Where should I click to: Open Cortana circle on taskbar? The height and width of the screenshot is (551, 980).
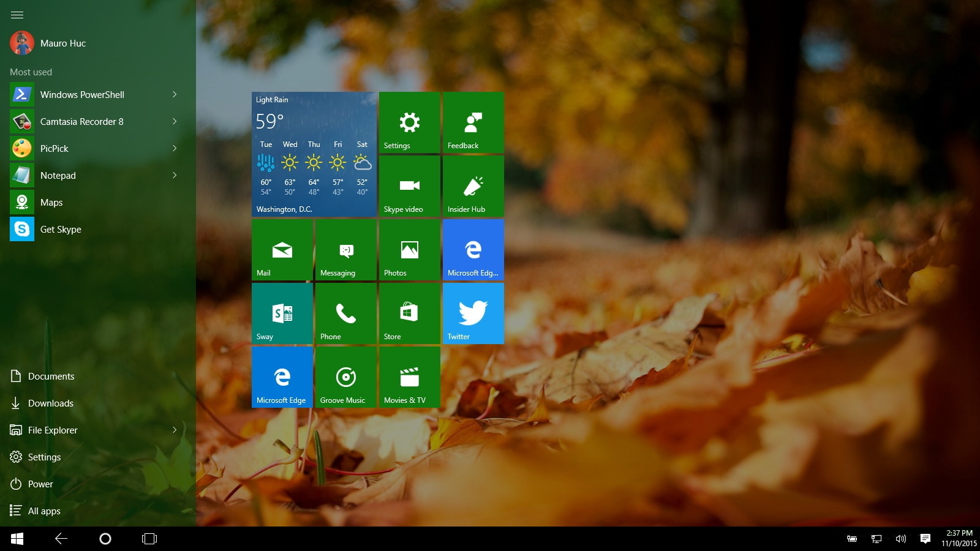pos(105,539)
